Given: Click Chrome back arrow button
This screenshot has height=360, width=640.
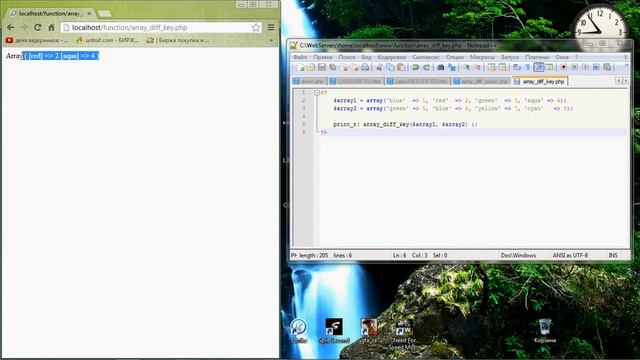Looking at the screenshot, I should coord(11,27).
